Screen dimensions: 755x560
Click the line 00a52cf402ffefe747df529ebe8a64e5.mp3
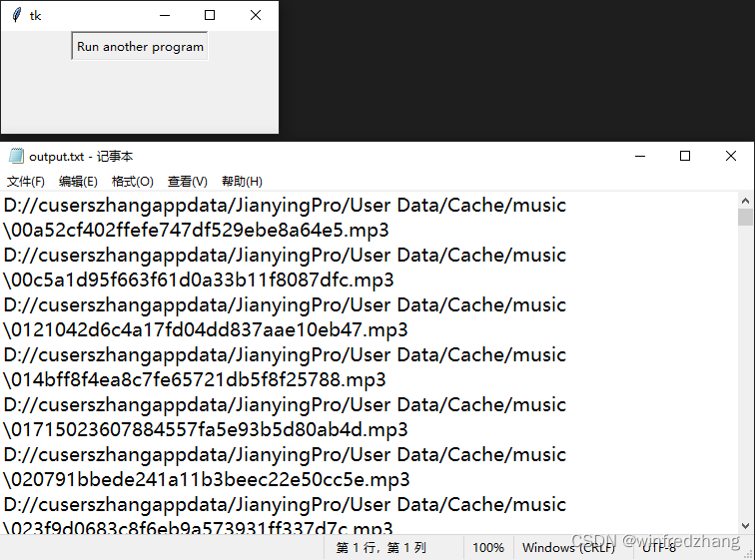coord(196,230)
